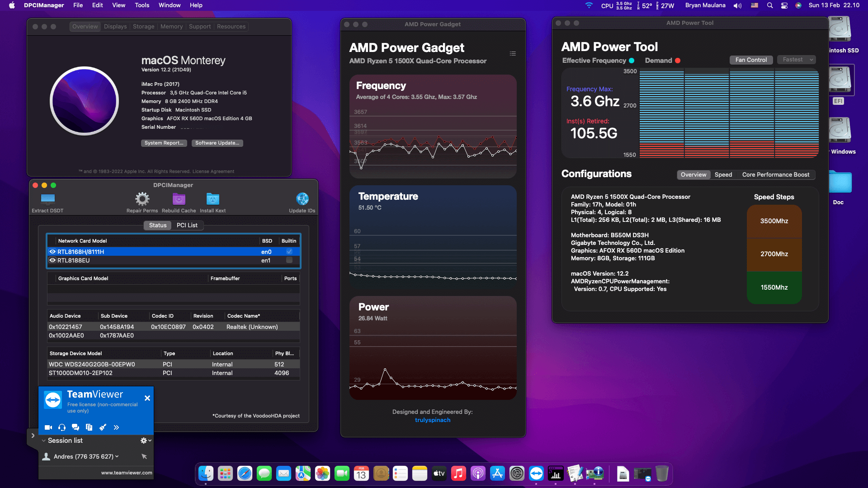Switch to Displays tab in About window
This screenshot has height=488, width=868.
point(115,27)
